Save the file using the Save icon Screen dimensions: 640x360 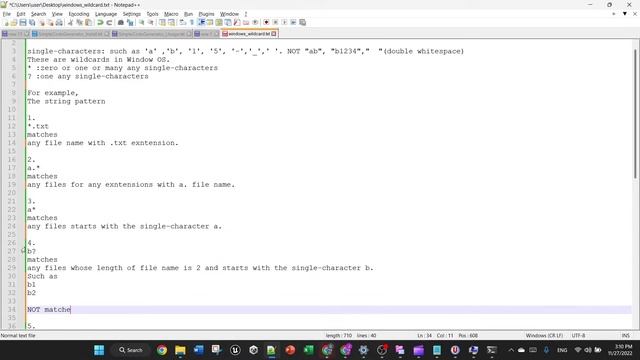23,22
